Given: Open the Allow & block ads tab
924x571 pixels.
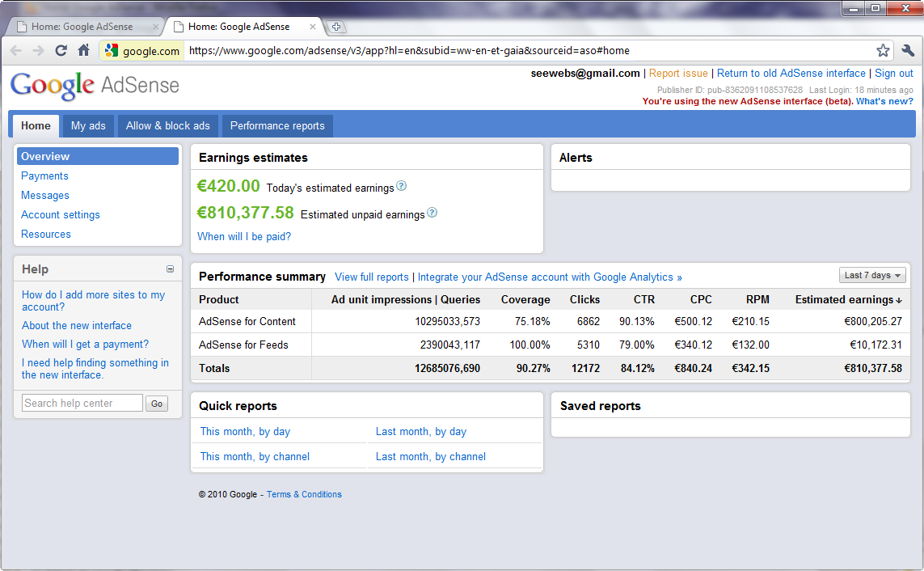Looking at the screenshot, I should click(x=168, y=125).
